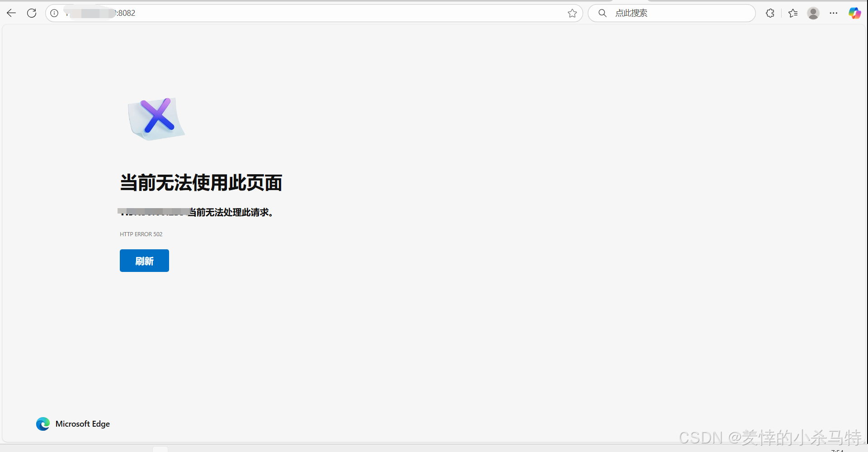Focus the 点此搜索 search box
Screen dimensions: 868x452
tap(672, 13)
